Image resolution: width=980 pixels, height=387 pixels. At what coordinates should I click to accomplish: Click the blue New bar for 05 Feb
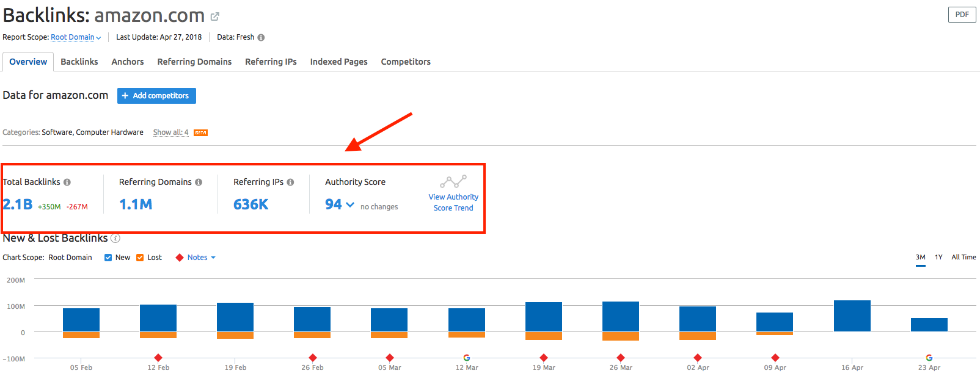(x=81, y=320)
